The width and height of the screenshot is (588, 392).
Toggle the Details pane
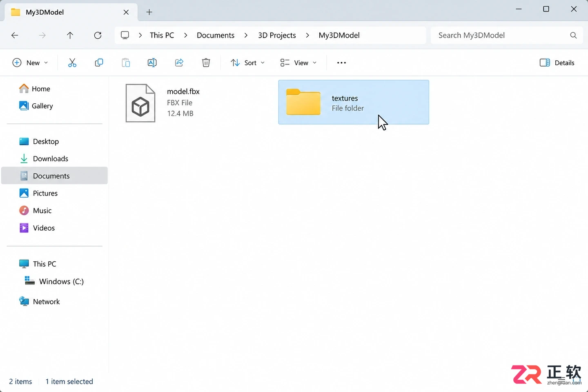(x=557, y=62)
